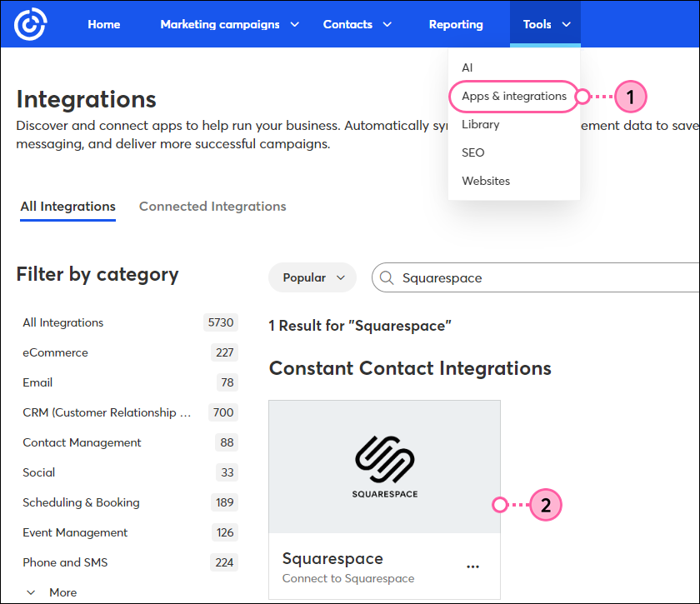
Task: Select AI in the Tools menu
Action: click(x=467, y=67)
